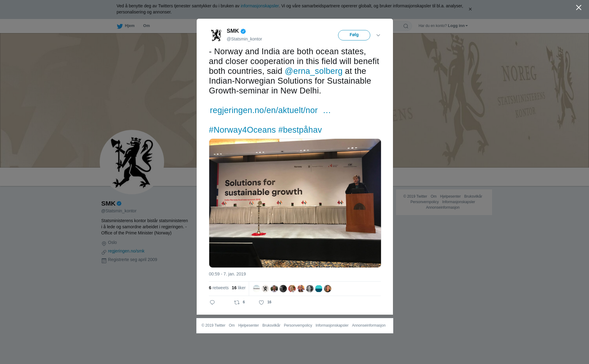
Task: Like the tweet with the heart icon
Action: 261,302
